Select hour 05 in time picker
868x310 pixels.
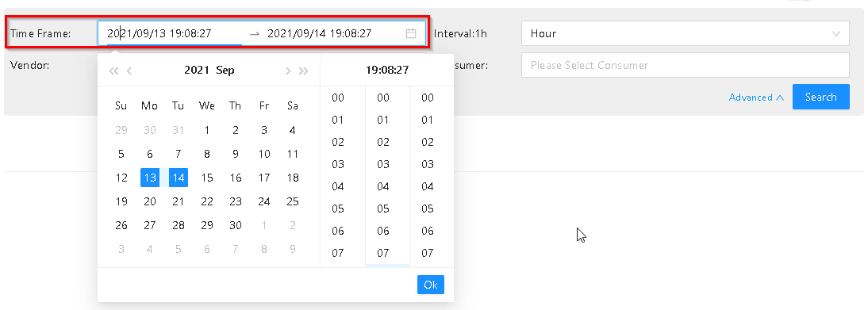(338, 209)
